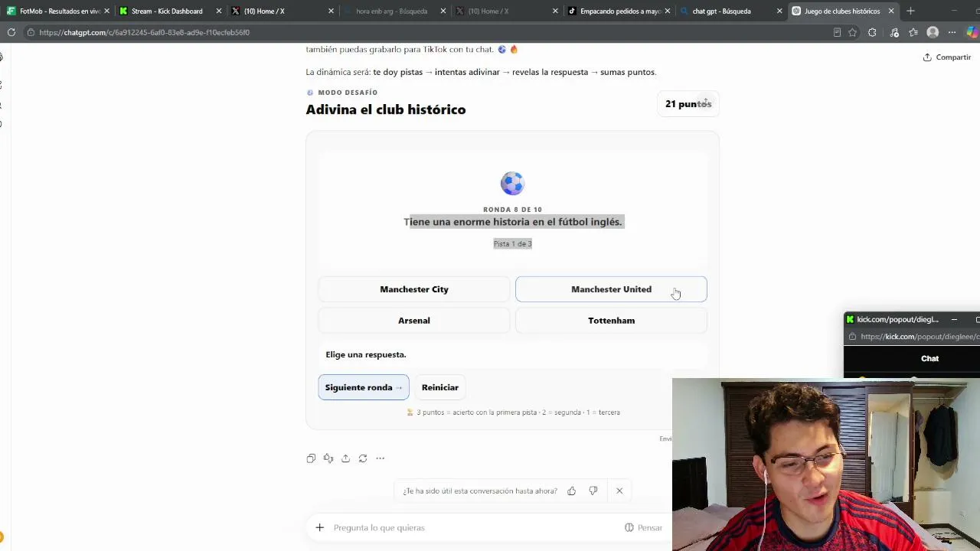Click the 'RONDA 8 DE 10' label
Viewport: 980px width, 551px height.
tap(512, 210)
